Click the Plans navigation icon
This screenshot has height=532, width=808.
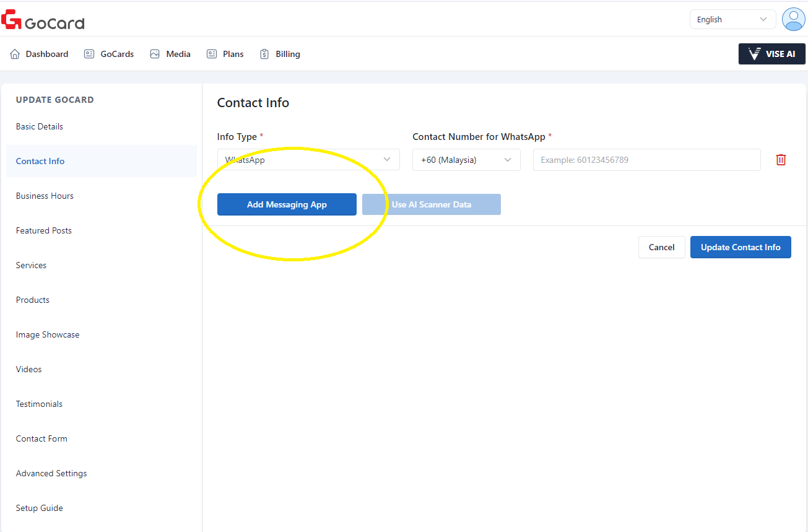coord(212,54)
